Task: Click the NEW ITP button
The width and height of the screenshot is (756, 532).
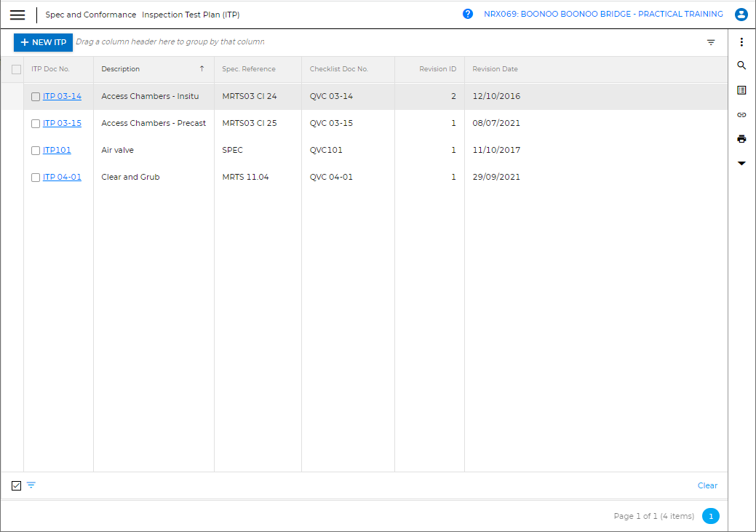Action: [x=43, y=42]
